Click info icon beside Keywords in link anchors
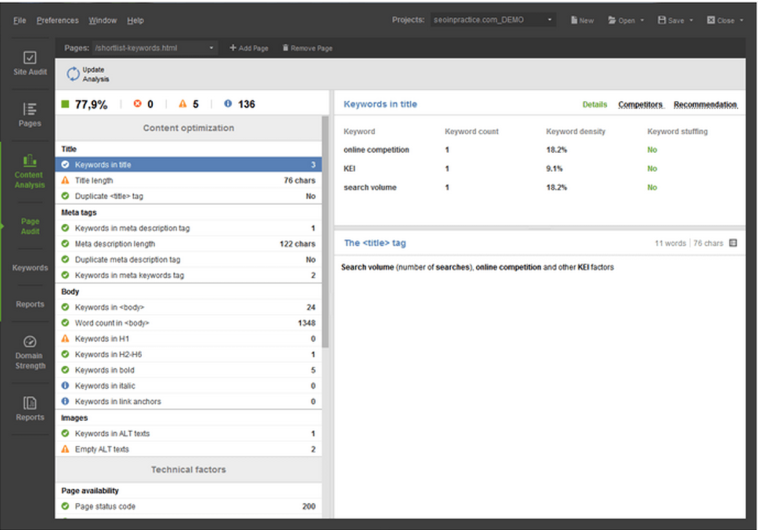Image resolution: width=760 pixels, height=530 pixels. (x=65, y=401)
